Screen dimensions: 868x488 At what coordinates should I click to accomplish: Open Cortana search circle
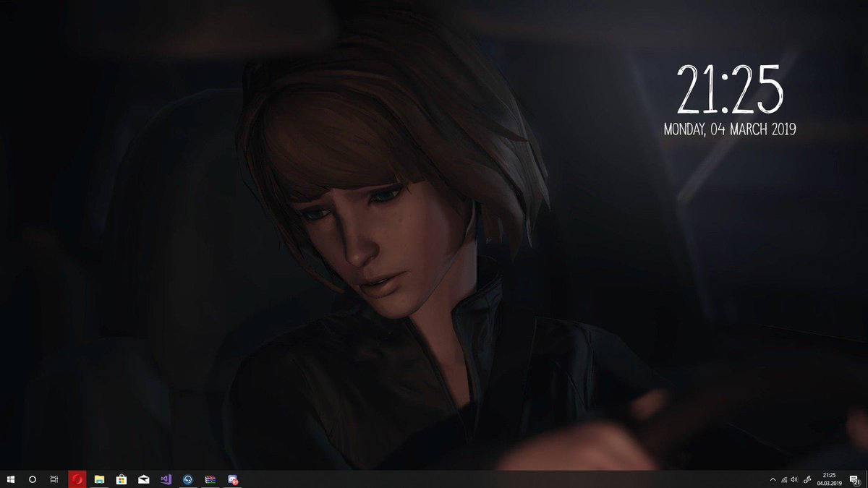point(33,479)
